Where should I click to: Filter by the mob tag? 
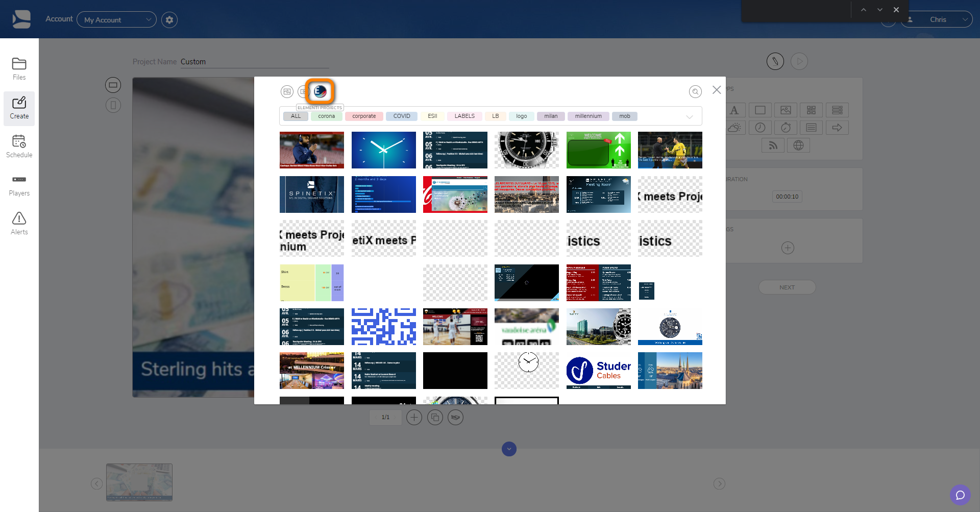625,116
